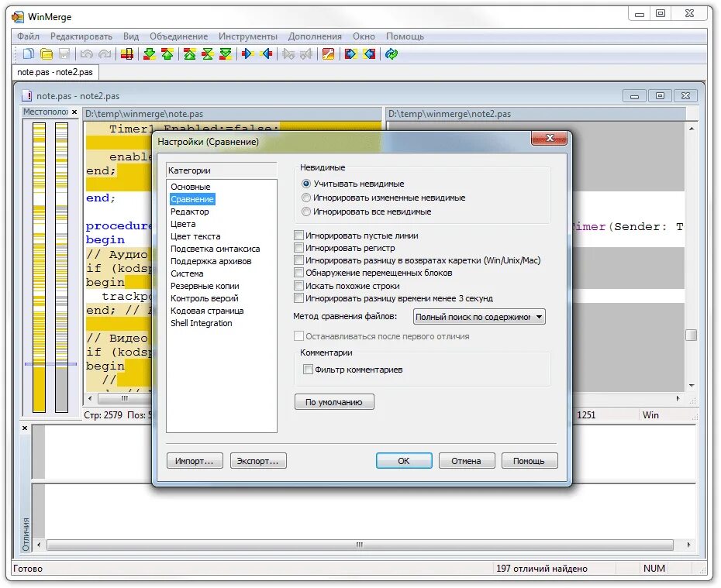
Task: Click the Undo toolbar icon
Action: pyautogui.click(x=87, y=54)
